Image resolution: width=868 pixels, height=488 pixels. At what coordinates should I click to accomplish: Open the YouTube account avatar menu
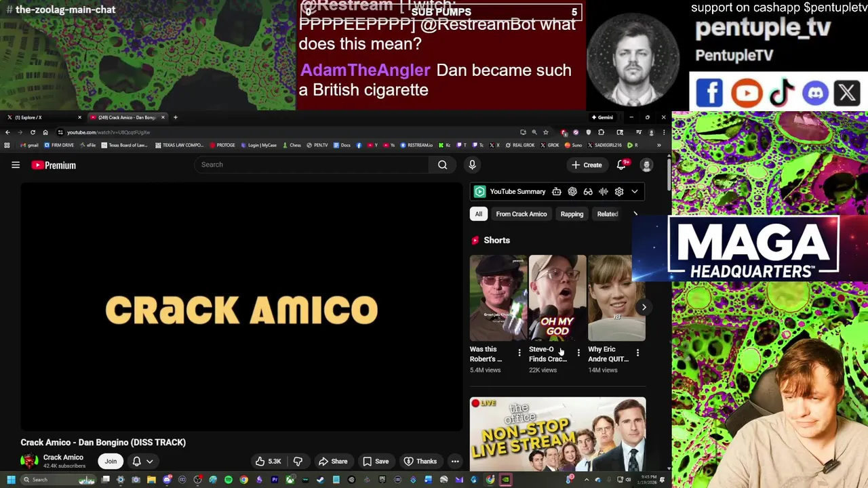click(646, 165)
